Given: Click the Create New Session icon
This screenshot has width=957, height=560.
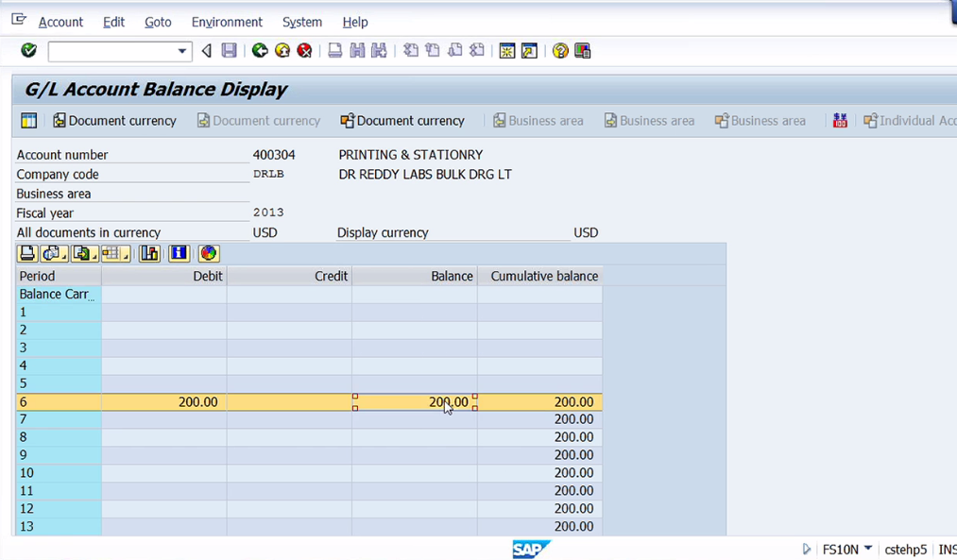Looking at the screenshot, I should pyautogui.click(x=507, y=51).
